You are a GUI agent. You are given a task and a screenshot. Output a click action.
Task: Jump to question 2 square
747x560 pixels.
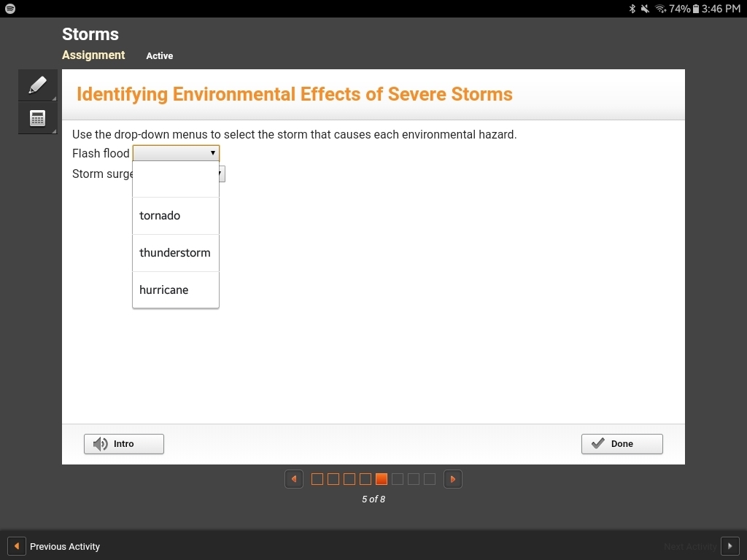pos(333,479)
